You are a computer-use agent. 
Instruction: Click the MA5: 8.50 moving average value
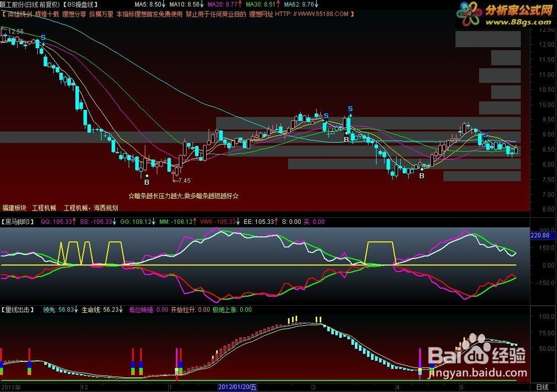coord(150,4)
